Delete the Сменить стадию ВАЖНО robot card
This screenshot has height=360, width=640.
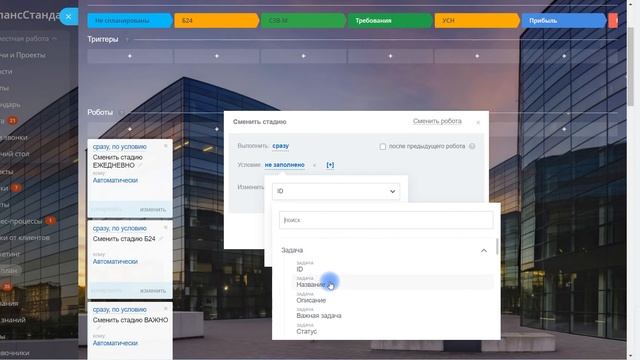coord(166,309)
